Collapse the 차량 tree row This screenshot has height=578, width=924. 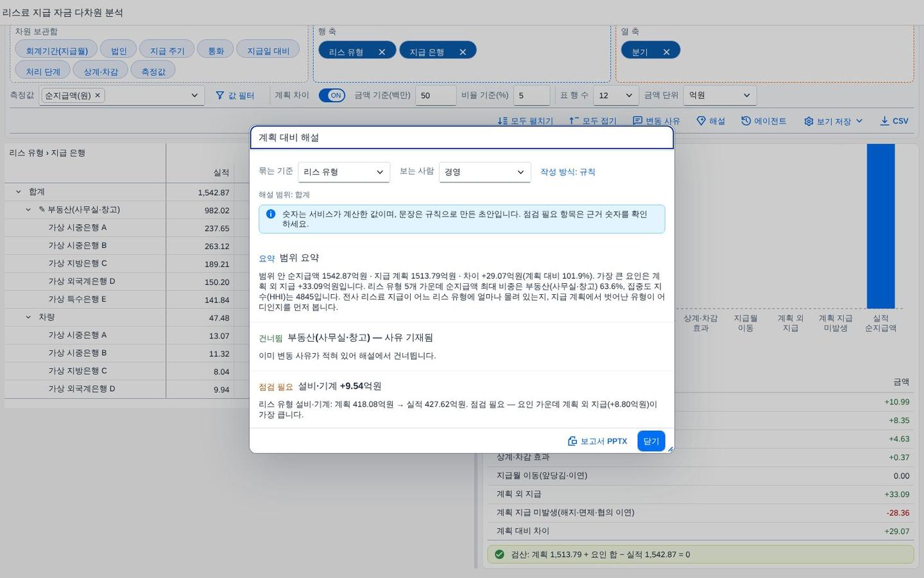(28, 317)
